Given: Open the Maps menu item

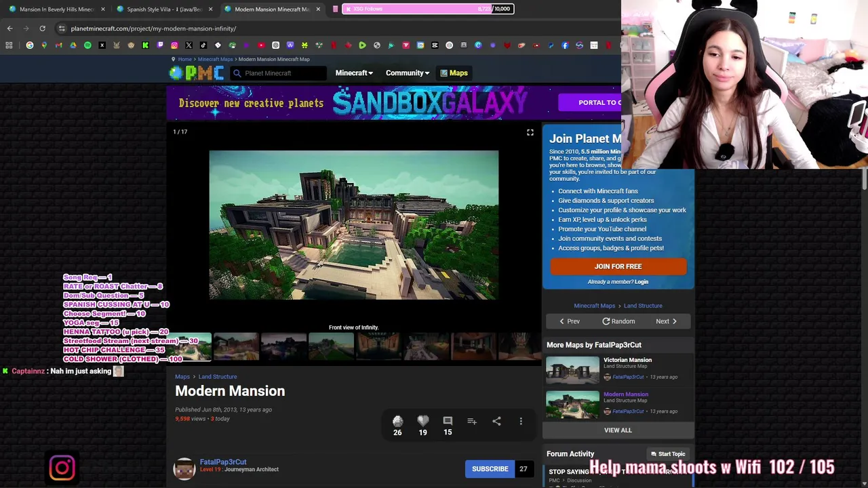Looking at the screenshot, I should 454,73.
